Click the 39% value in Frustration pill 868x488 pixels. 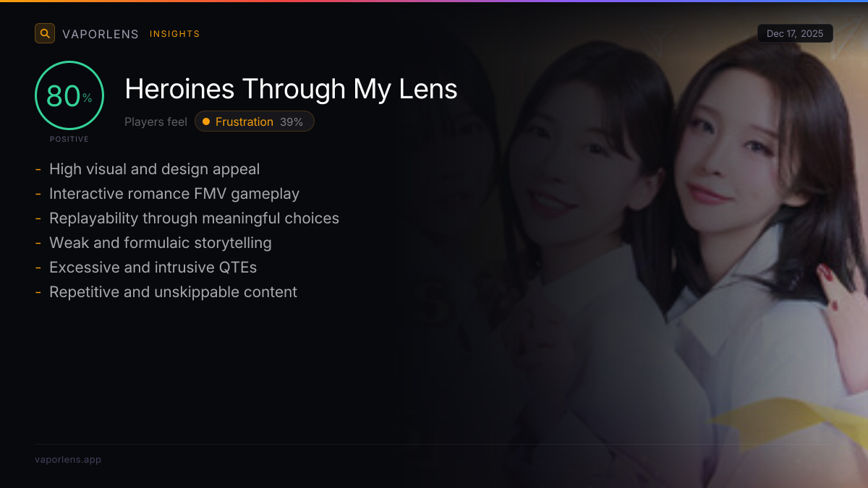click(292, 121)
